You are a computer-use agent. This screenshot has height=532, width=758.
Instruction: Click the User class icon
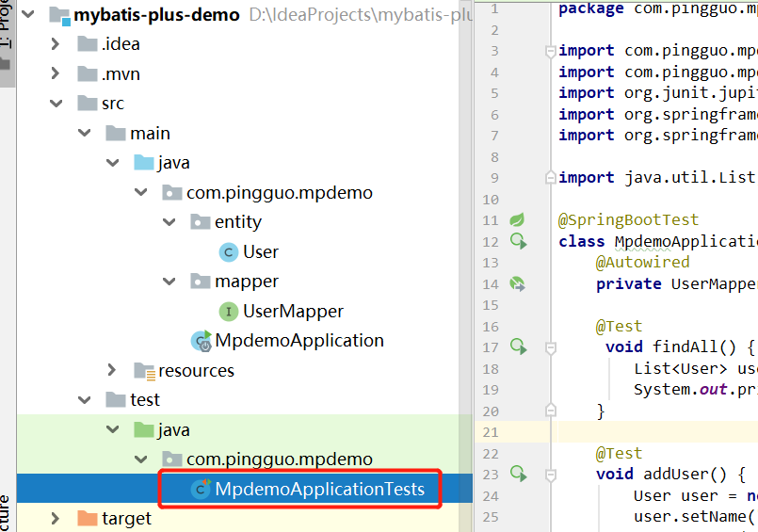229,252
